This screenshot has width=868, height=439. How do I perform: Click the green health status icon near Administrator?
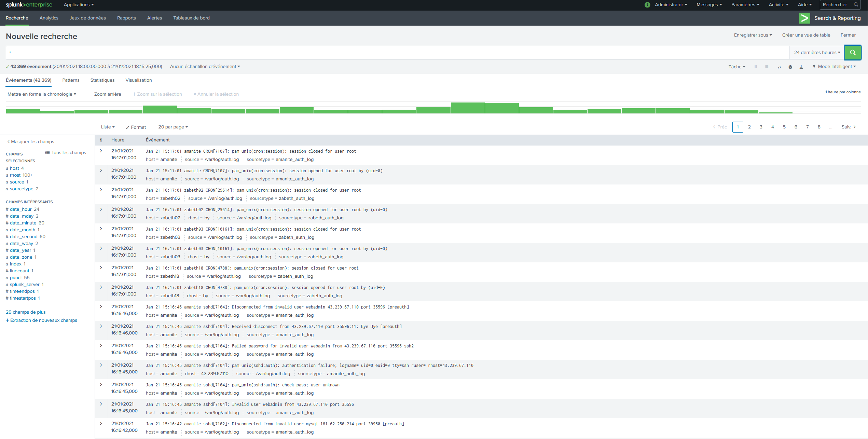pos(647,5)
